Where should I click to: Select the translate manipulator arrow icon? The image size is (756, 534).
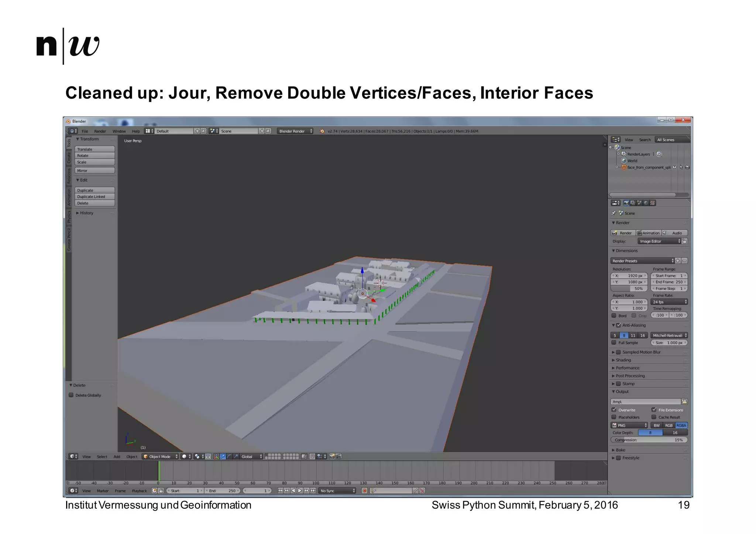(x=223, y=457)
